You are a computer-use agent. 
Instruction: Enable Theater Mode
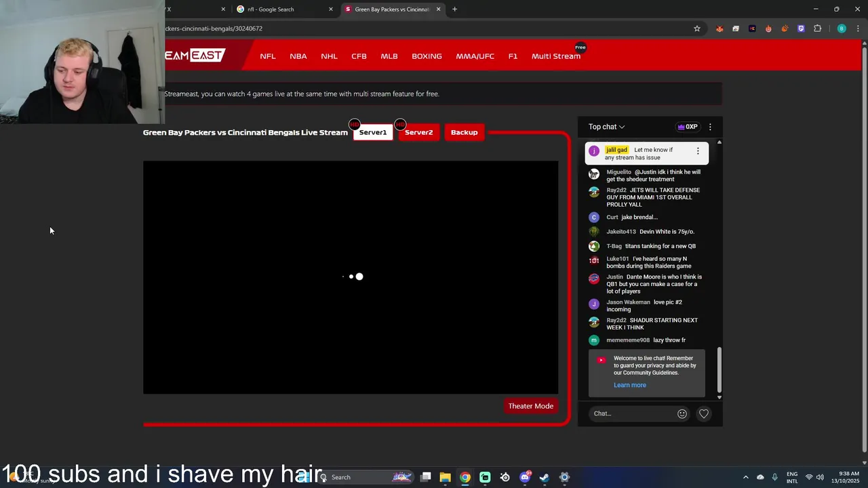click(x=531, y=406)
